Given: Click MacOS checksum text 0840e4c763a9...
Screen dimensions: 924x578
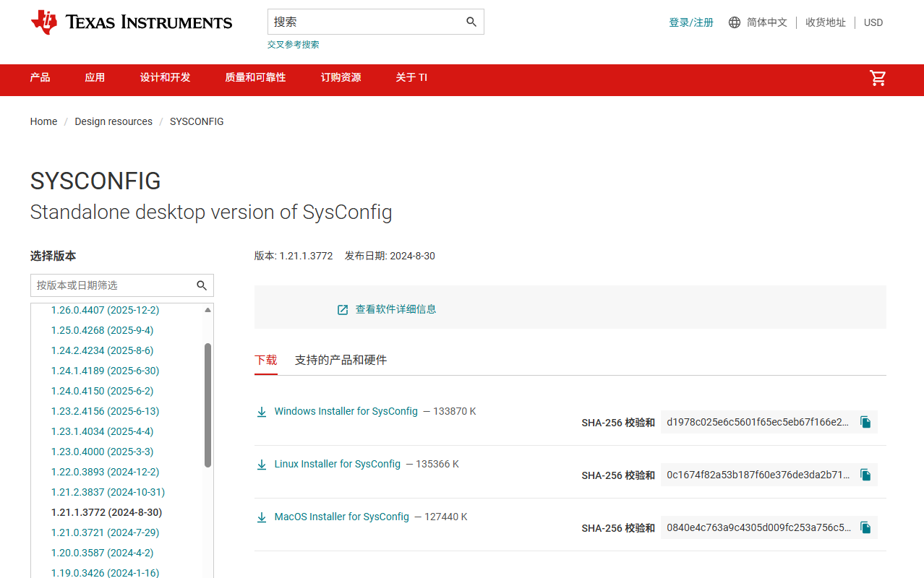Looking at the screenshot, I should (x=758, y=527).
